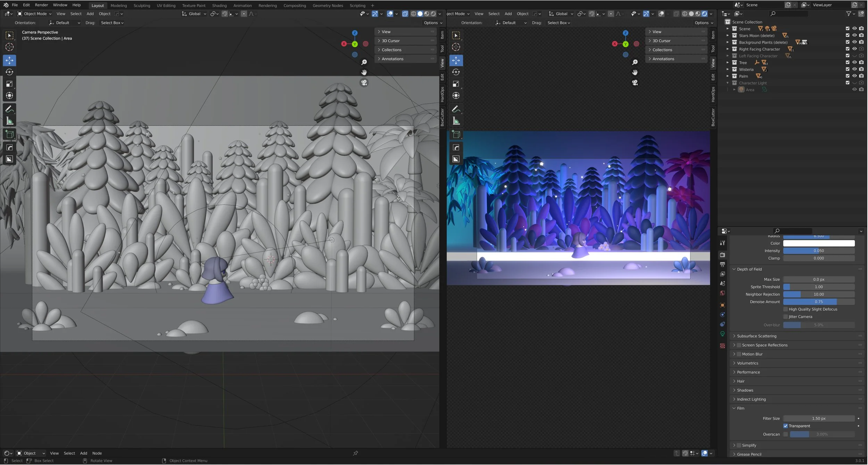Click the zoom magnifier gizmo in right viewport

click(635, 62)
